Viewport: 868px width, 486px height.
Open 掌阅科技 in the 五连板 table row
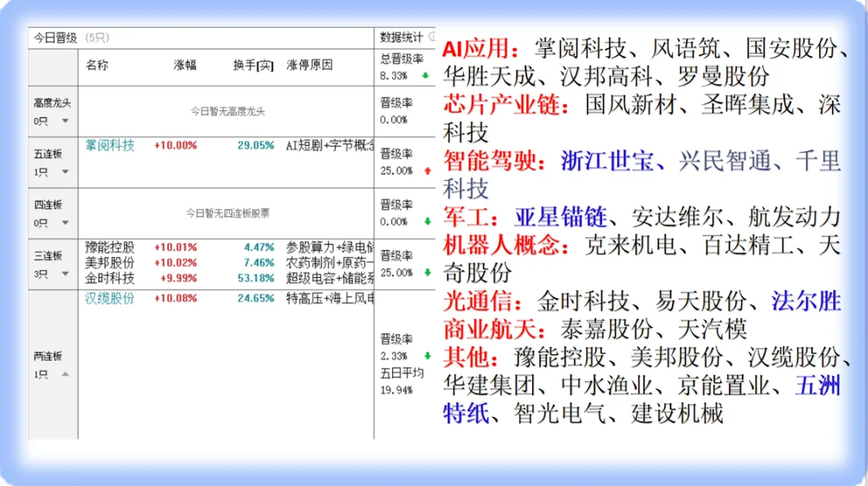pyautogui.click(x=109, y=145)
